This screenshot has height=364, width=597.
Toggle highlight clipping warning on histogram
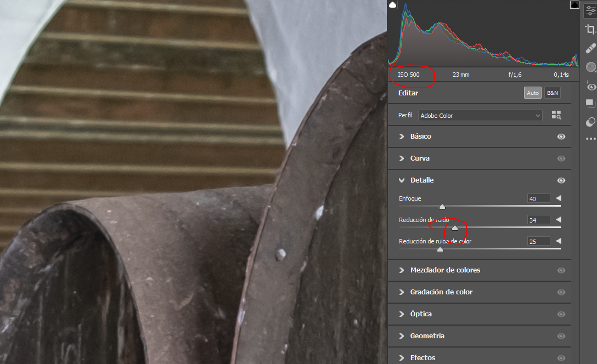point(575,4)
